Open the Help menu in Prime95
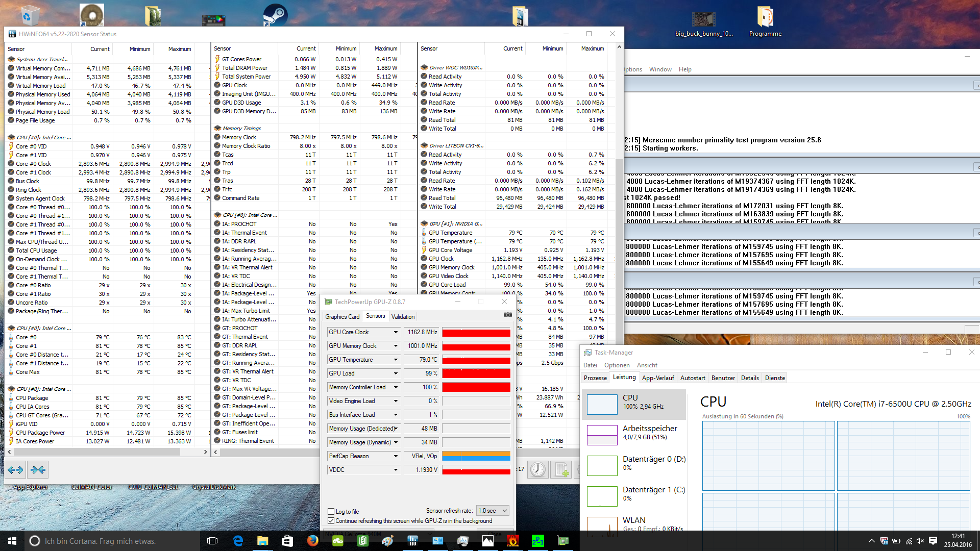The width and height of the screenshot is (980, 551). click(685, 69)
